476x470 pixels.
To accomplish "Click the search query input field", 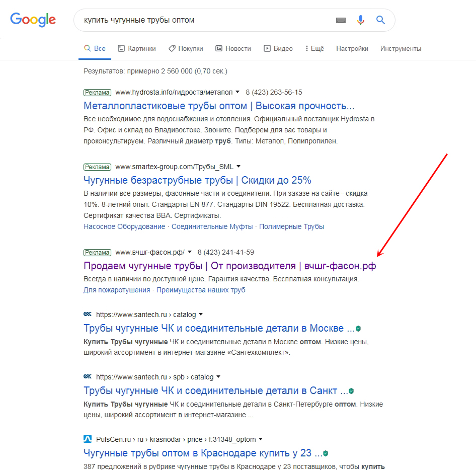I will [206, 20].
